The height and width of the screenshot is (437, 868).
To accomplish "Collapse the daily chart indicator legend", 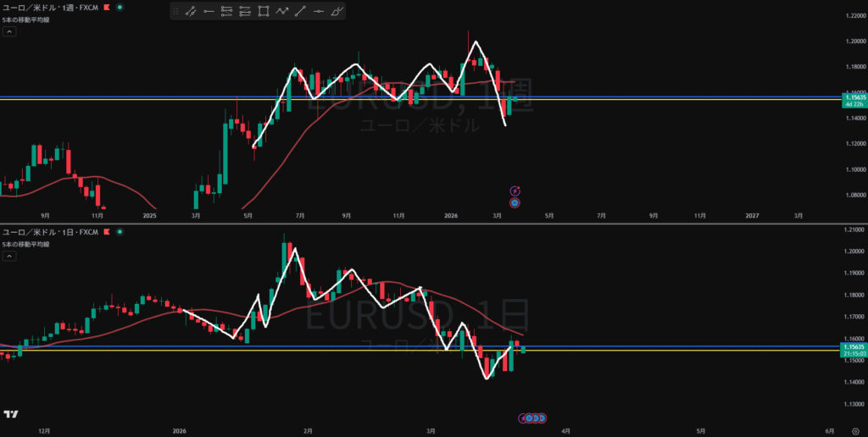I will [x=8, y=256].
